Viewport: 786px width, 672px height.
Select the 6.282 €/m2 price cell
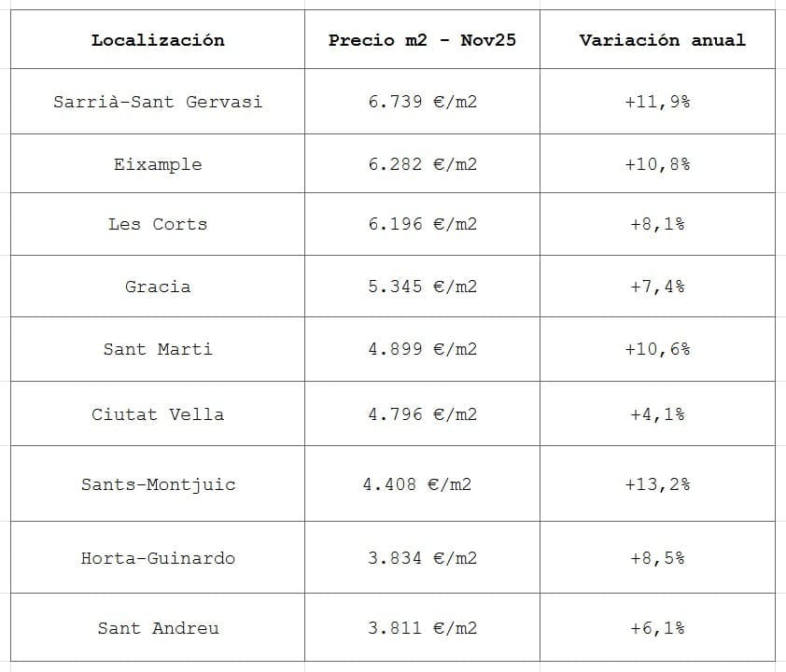(422, 164)
